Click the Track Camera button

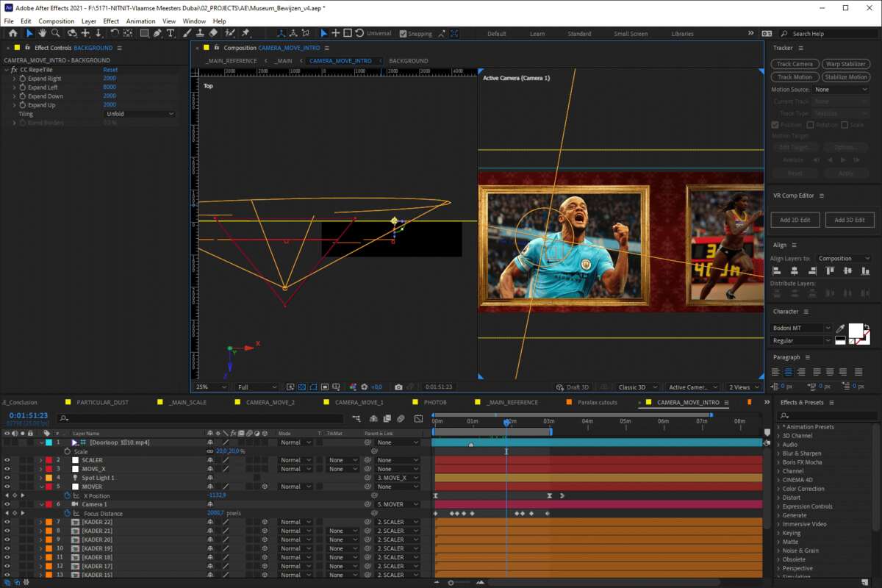pos(795,64)
